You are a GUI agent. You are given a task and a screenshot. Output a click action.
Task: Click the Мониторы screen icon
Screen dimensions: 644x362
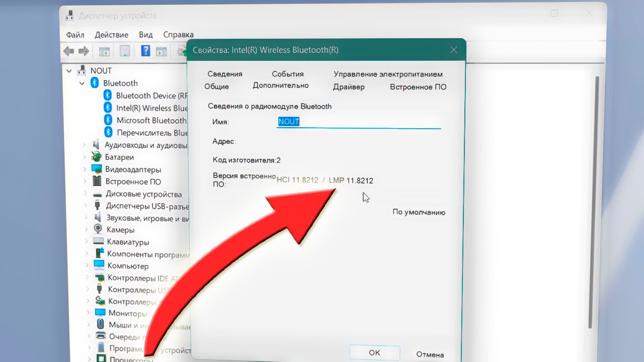click(101, 313)
